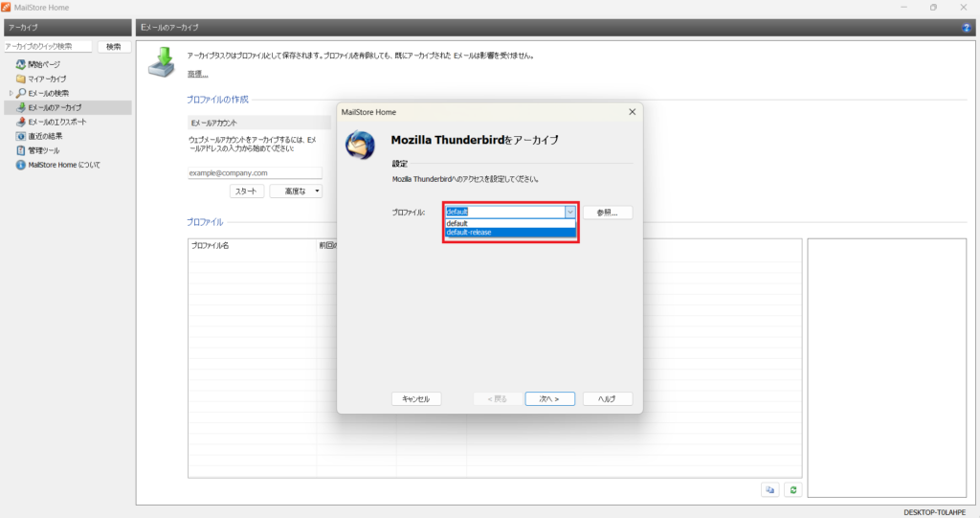Screen dimensions: 980x518
Task: Click the email export icon in sidebar
Action: coord(21,122)
